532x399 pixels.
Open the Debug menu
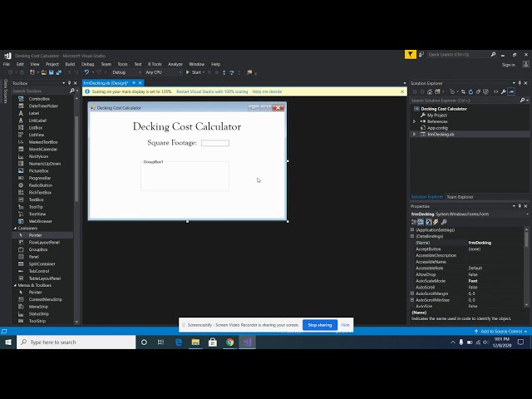tap(87, 64)
